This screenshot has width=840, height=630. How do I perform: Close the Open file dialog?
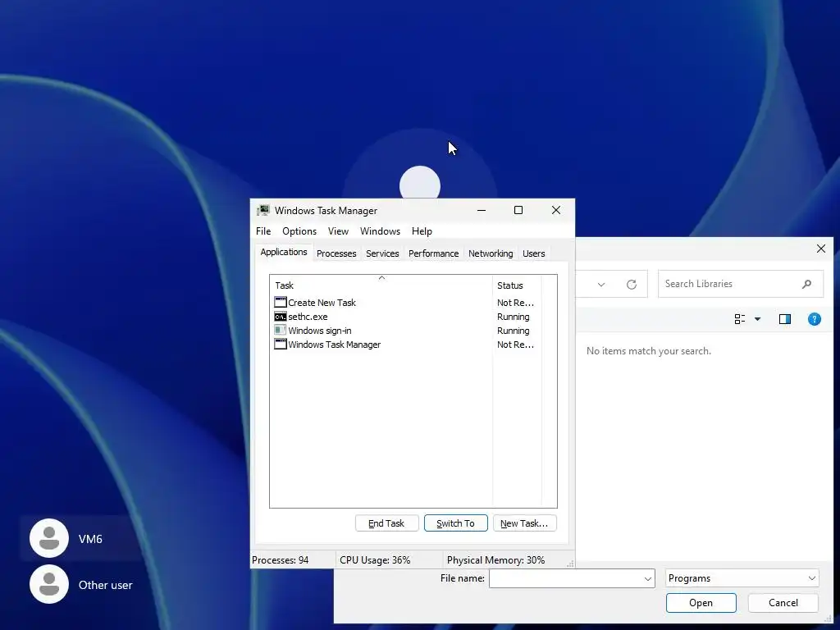820,249
